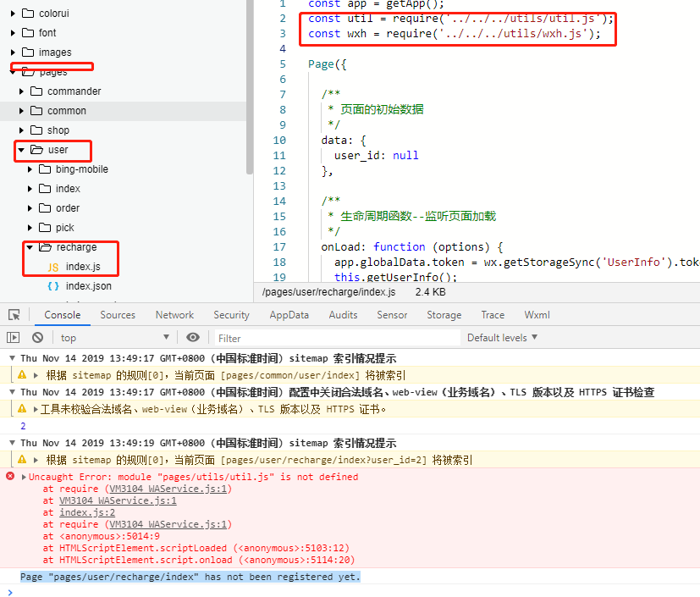Click the logged value 2 in console
The height and width of the screenshot is (597, 700).
pyautogui.click(x=23, y=426)
